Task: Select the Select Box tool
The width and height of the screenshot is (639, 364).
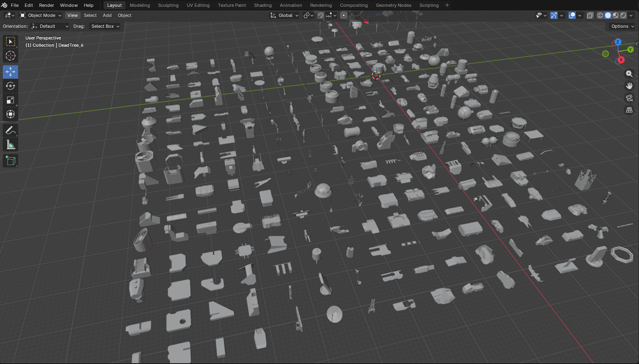Action: point(10,42)
